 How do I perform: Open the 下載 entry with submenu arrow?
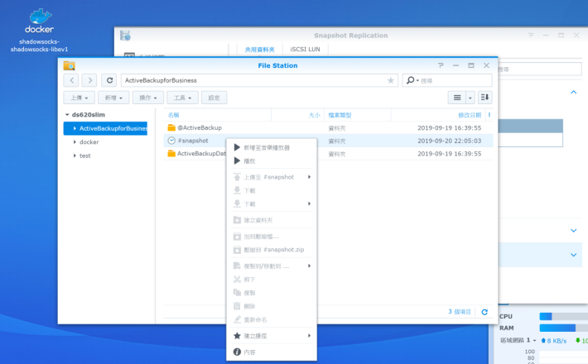pyautogui.click(x=272, y=204)
